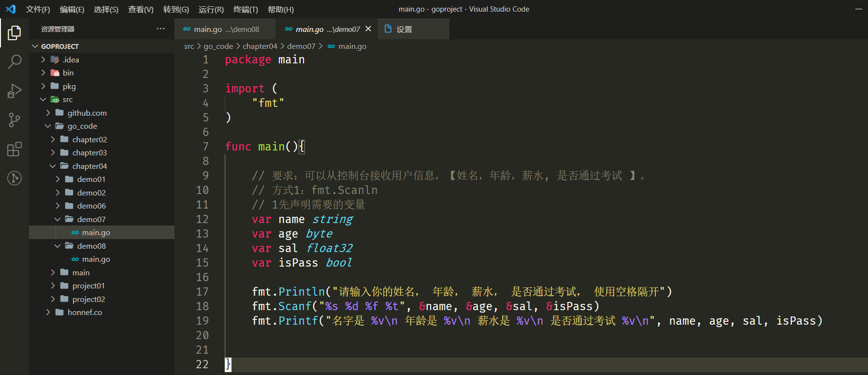Expand the .idea folder chevron
868x375 pixels.
click(x=43, y=60)
